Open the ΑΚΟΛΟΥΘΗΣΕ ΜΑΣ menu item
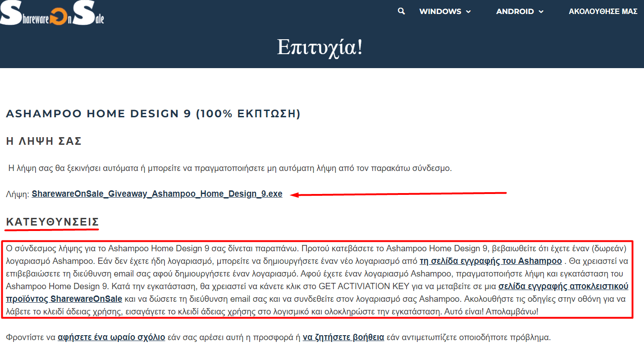 tap(603, 12)
